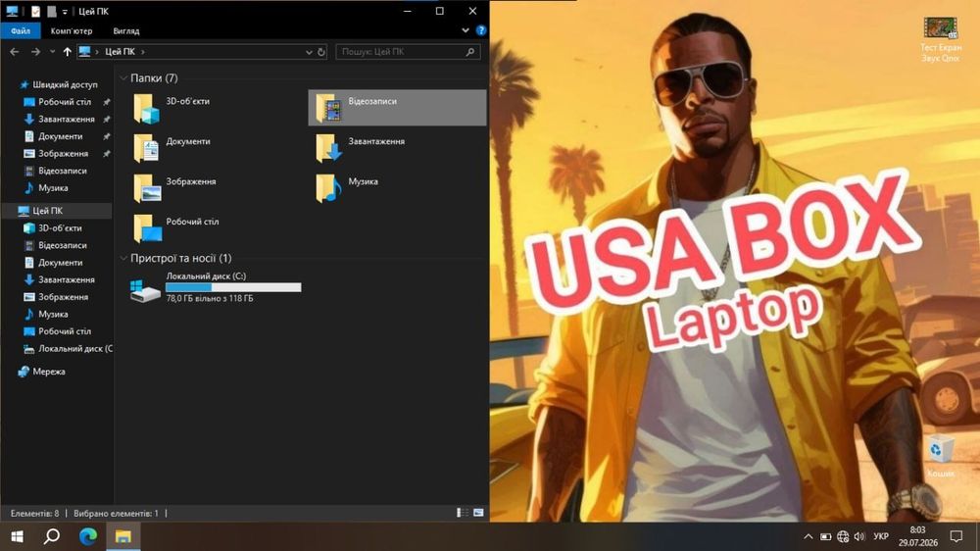Select the Музика folder icon in content
The width and height of the screenshot is (980, 551).
coord(328,189)
